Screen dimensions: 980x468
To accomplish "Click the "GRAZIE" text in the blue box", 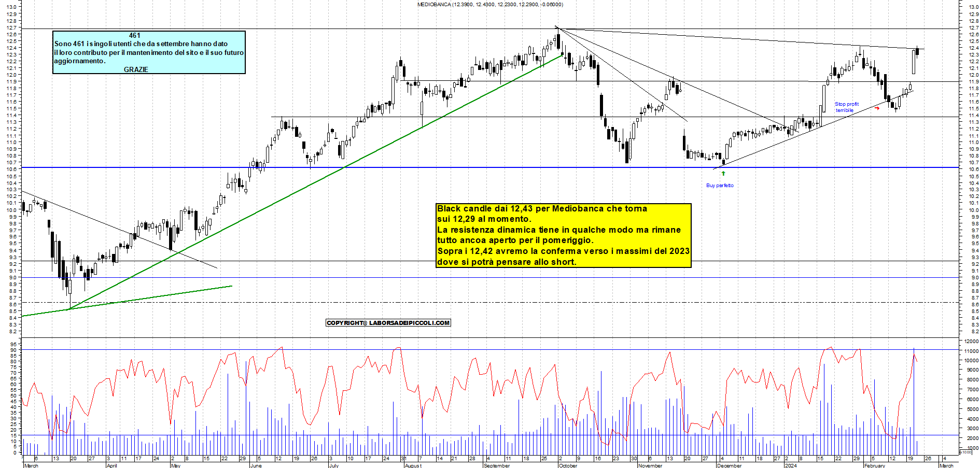I will click(x=136, y=69).
